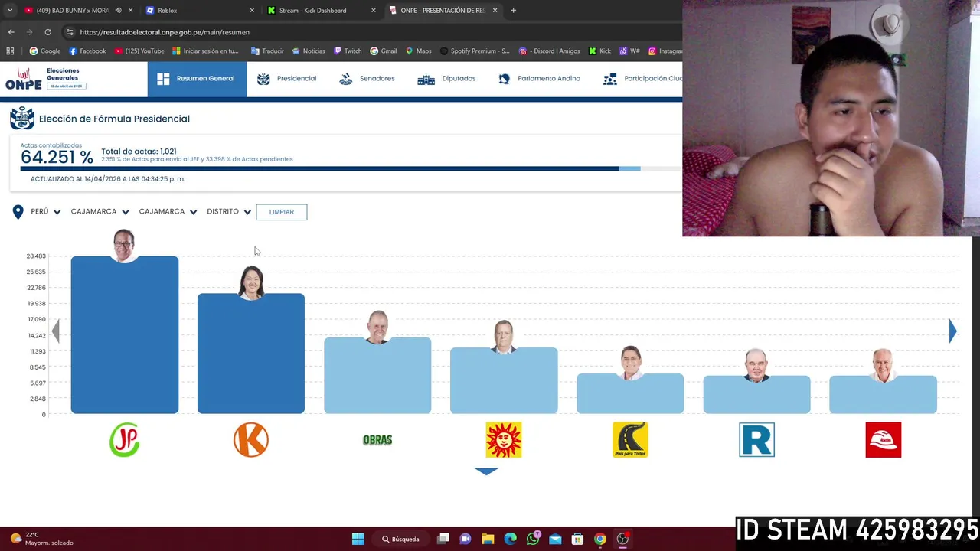The width and height of the screenshot is (980, 551).
Task: Click the woman candidate photo
Action: click(x=251, y=282)
